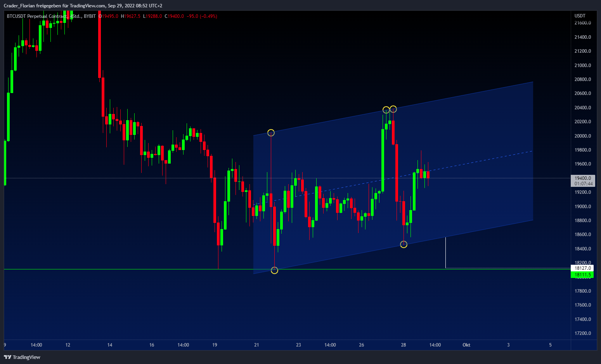The image size is (601, 364).
Task: Click the current price label 19400.0 with countdown
Action: (583, 181)
